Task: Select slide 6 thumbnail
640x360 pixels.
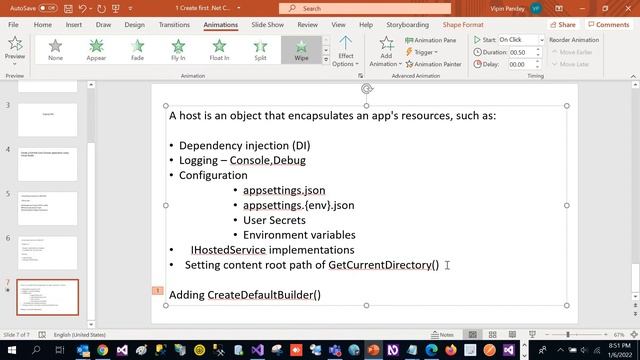Action: pos(47,253)
